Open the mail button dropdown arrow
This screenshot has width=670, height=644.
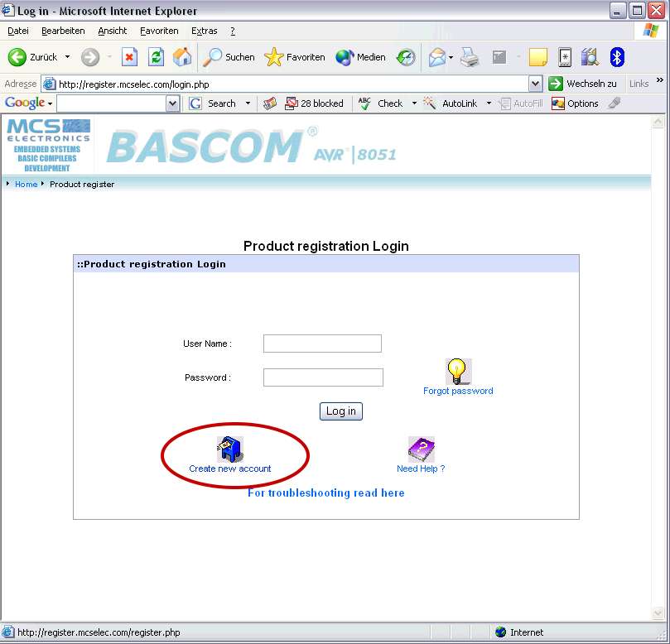pos(451,57)
